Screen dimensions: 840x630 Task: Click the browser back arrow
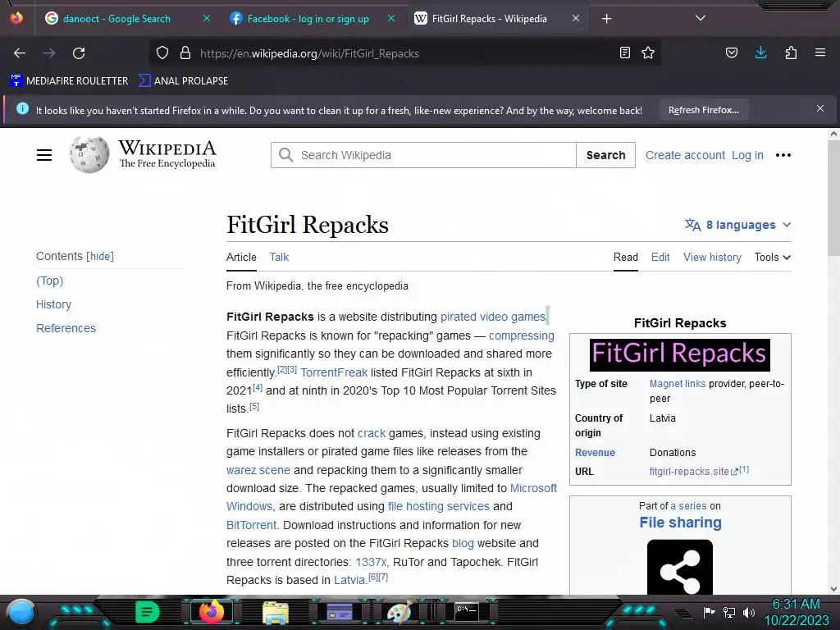(20, 53)
